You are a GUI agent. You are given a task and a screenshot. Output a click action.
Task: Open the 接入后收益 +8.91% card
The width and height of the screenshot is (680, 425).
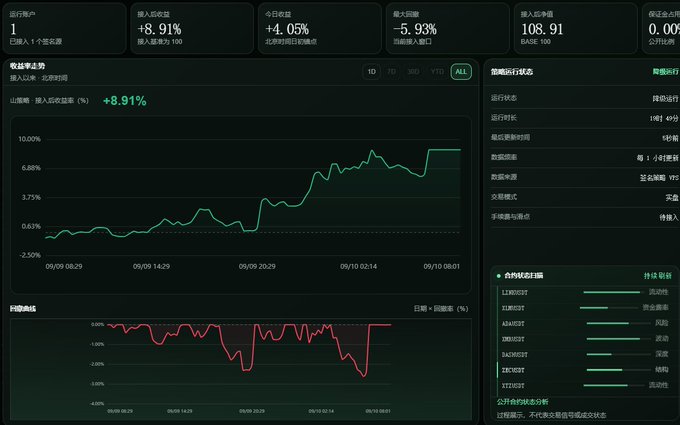point(192,28)
